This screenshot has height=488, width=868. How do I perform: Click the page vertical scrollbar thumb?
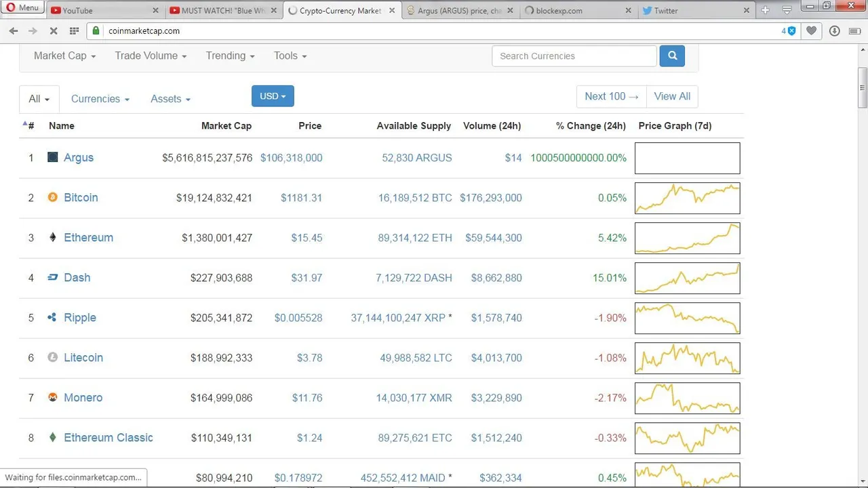coord(863,87)
